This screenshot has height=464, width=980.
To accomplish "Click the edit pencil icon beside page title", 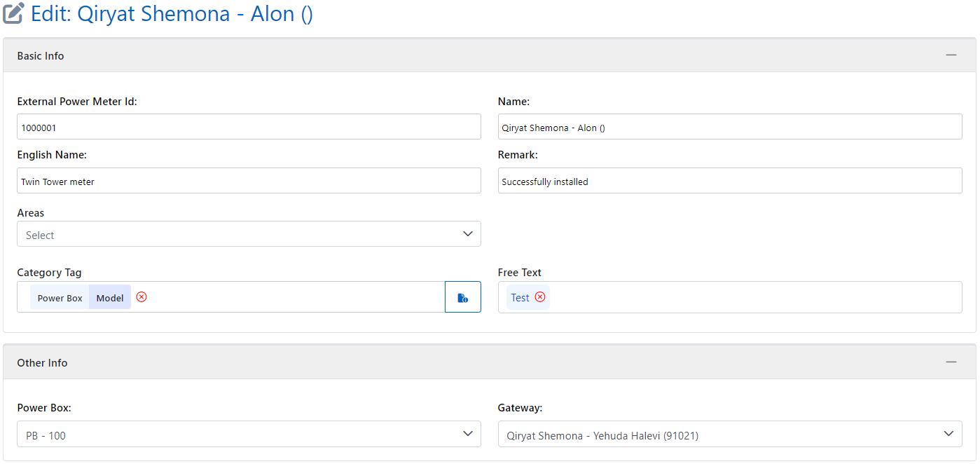I will click(14, 13).
